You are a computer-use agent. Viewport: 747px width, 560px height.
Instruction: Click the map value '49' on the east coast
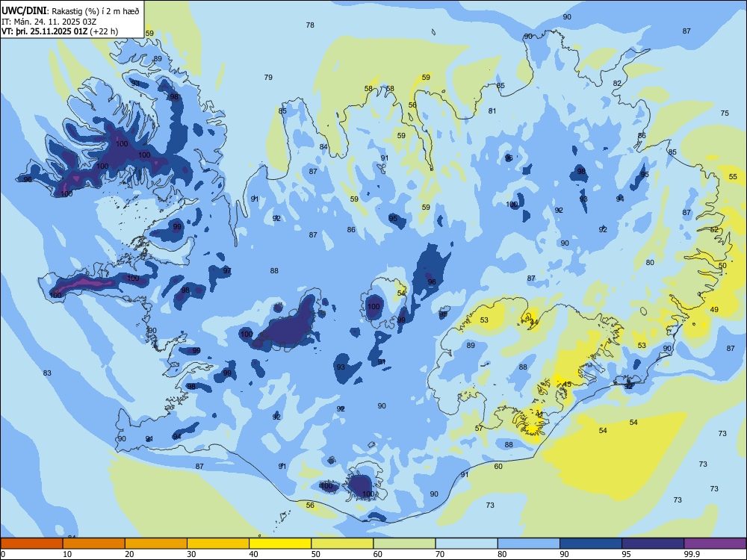[714, 310]
